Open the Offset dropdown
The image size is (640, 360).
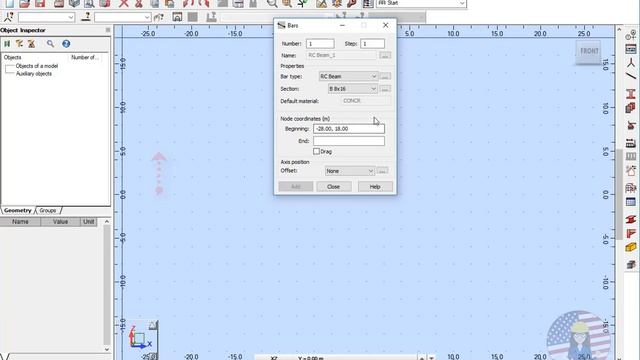click(x=350, y=171)
